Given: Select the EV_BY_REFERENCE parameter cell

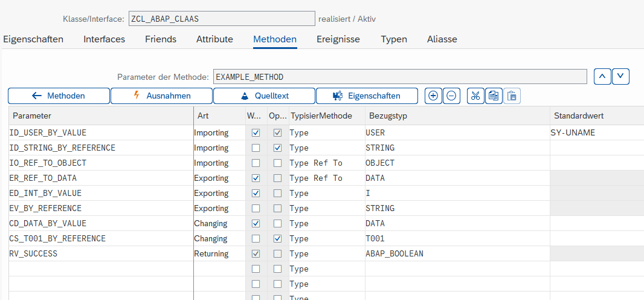Looking at the screenshot, I should (101, 208).
